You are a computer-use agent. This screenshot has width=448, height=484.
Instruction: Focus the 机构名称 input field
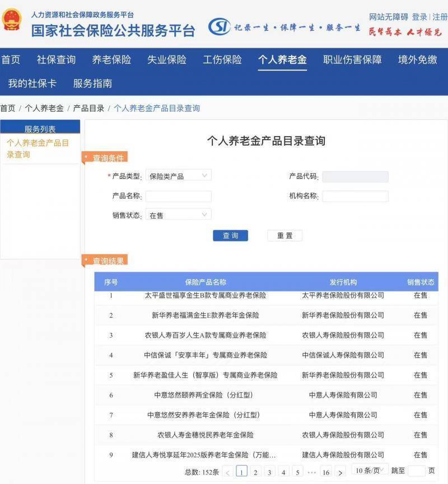[355, 196]
